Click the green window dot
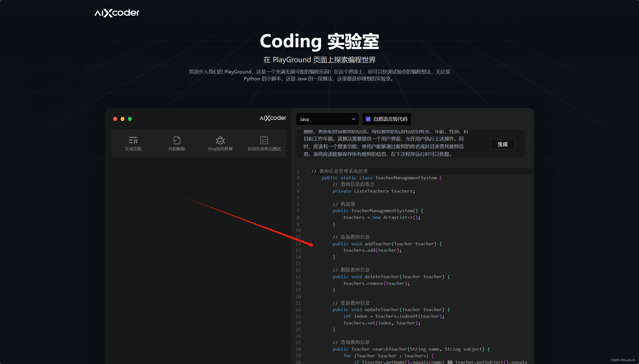The width and height of the screenshot is (639, 364). [x=130, y=119]
